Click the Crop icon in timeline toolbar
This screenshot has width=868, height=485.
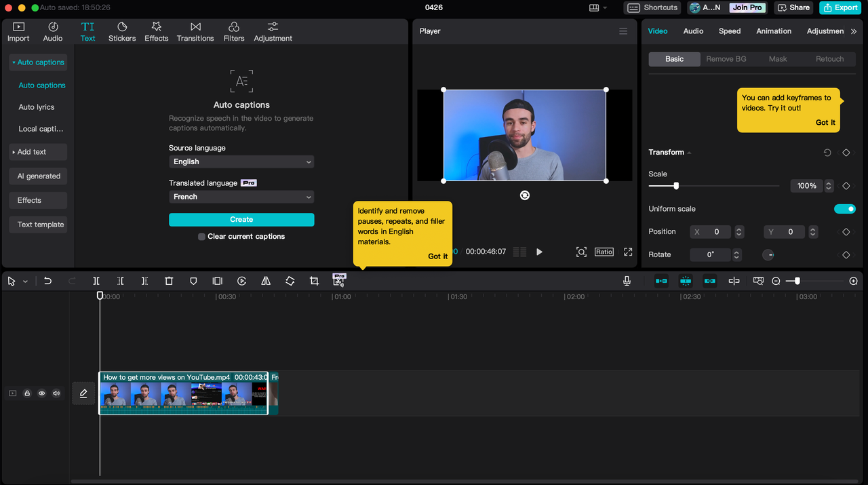coord(314,281)
